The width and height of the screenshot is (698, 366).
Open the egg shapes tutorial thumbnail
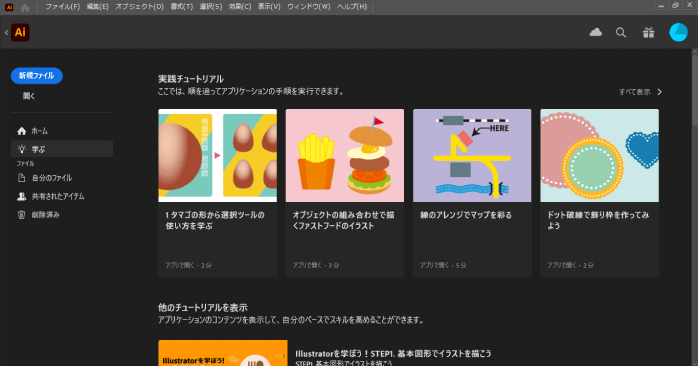click(218, 155)
